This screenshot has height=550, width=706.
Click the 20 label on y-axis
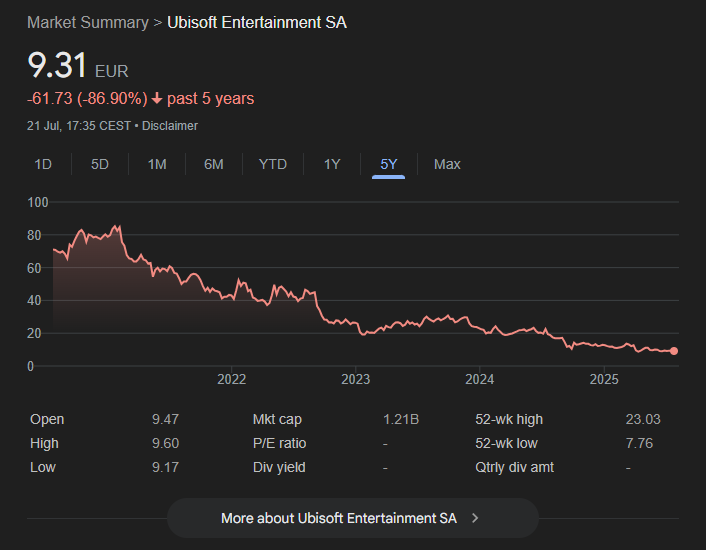(x=34, y=334)
